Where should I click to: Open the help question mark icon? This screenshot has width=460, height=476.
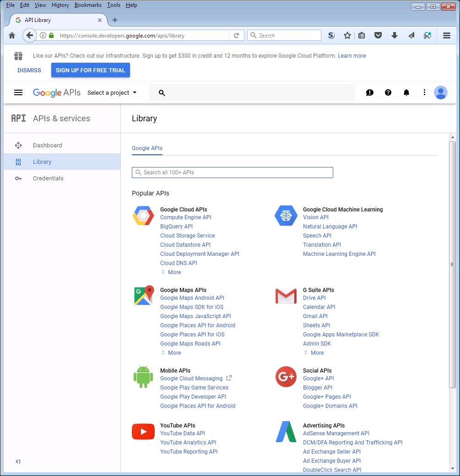click(x=388, y=92)
